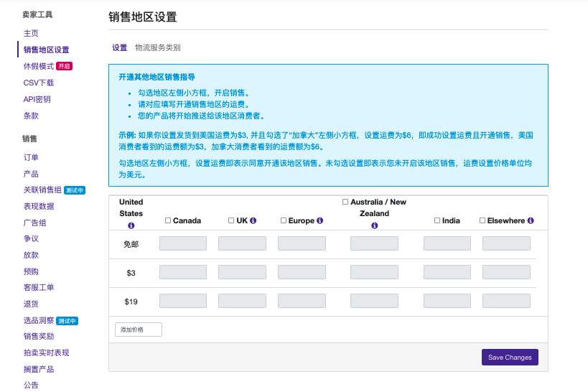Click info icon next to Elsewhere
The image size is (588, 392).
click(x=531, y=220)
